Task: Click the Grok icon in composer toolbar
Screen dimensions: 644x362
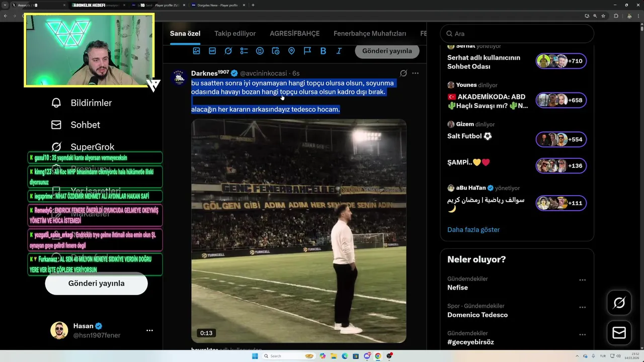Action: [x=228, y=51]
